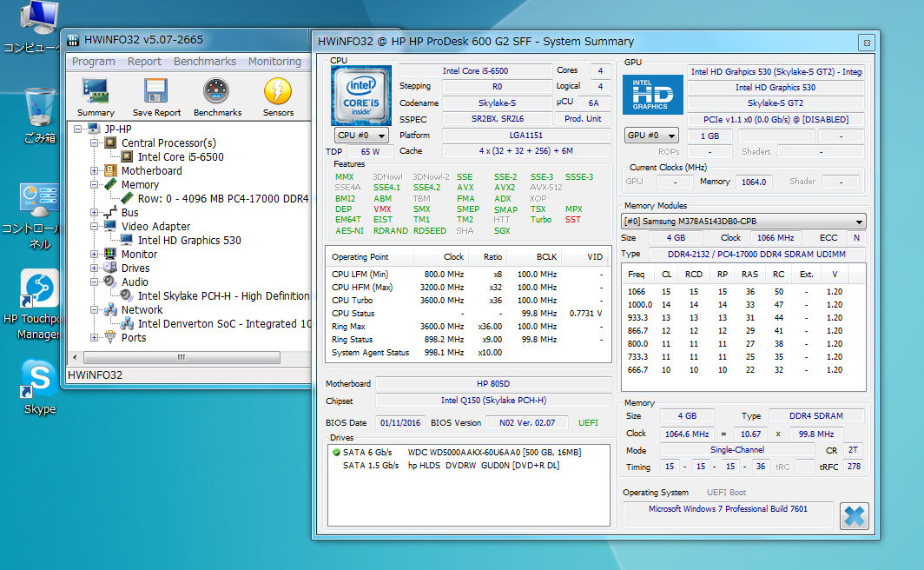Collapse the Central Processor(s) node
The height and width of the screenshot is (570, 924).
(95, 143)
